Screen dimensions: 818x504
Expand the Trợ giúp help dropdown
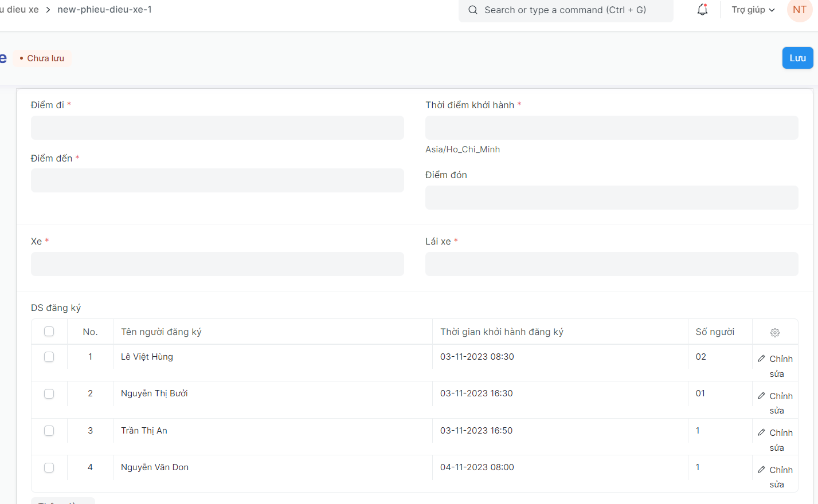753,10
